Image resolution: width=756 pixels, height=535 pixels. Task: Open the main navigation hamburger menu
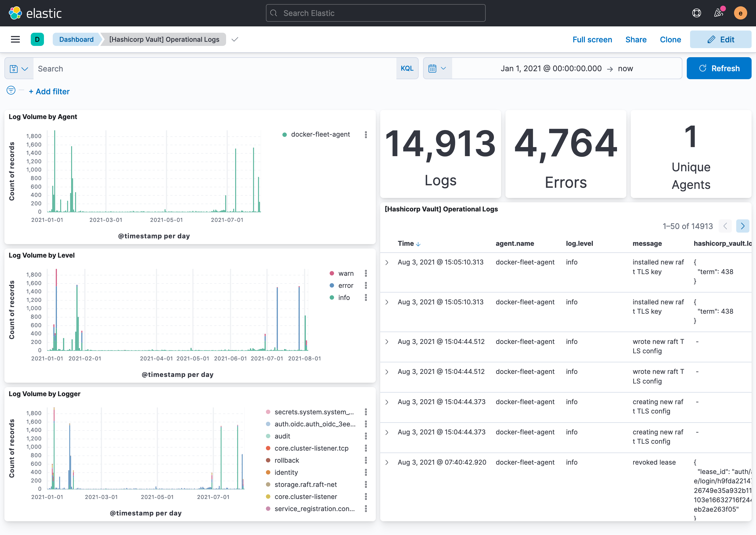tap(15, 39)
